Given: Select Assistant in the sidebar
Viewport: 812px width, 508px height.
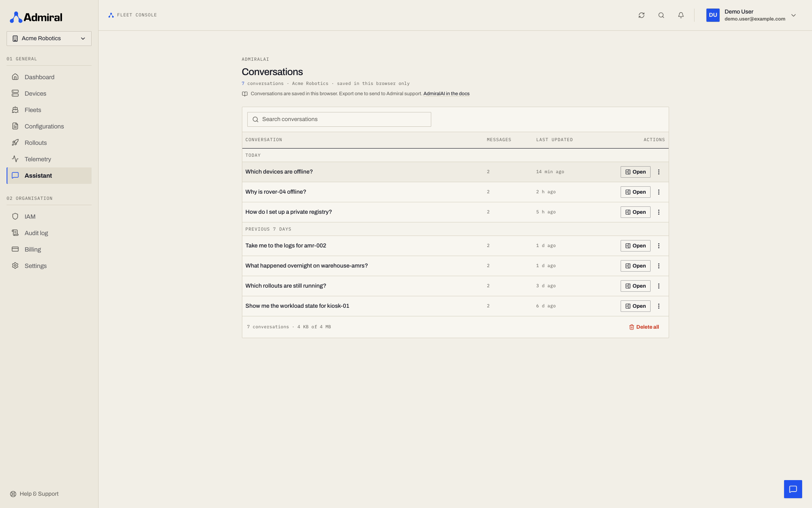Looking at the screenshot, I should (49, 176).
